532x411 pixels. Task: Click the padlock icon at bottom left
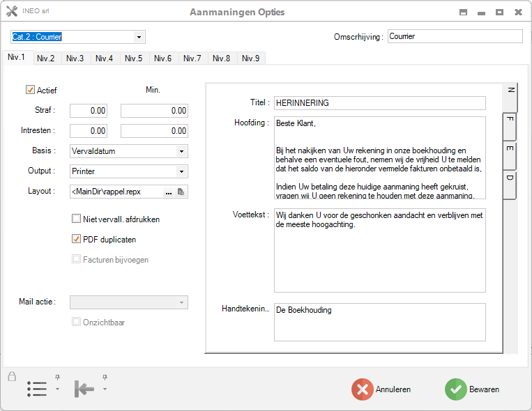click(x=12, y=377)
